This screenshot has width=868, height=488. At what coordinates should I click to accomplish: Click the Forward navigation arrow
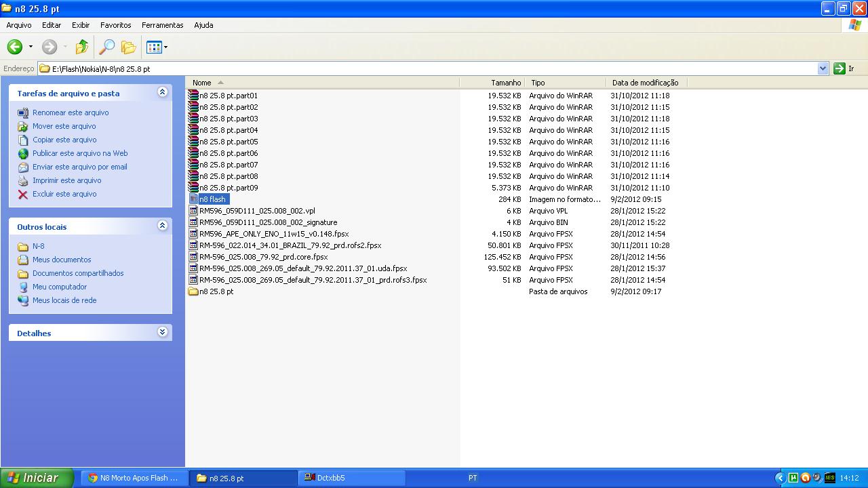click(49, 47)
